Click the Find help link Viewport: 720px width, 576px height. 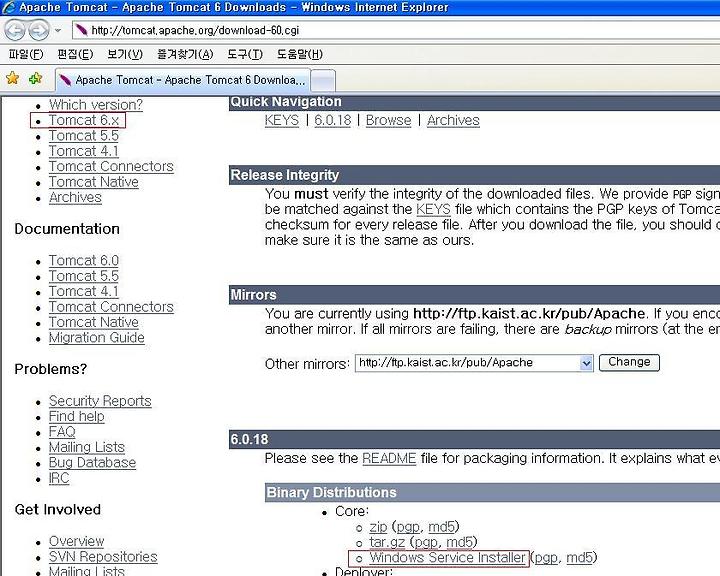pos(77,417)
